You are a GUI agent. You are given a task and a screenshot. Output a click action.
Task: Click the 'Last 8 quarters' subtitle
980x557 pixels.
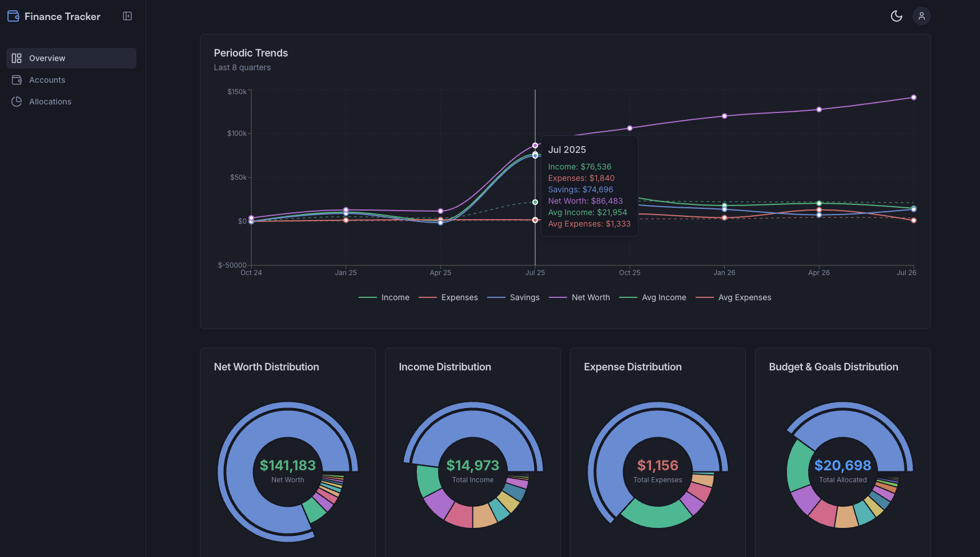[242, 67]
